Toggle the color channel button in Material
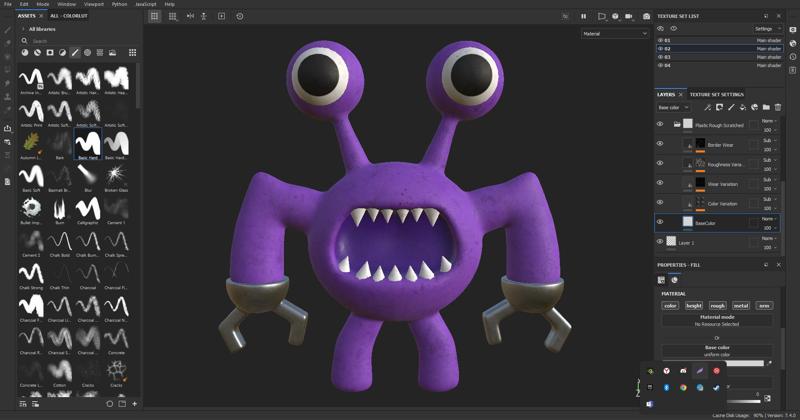Screen dimensions: 800x420 [x=670, y=306]
